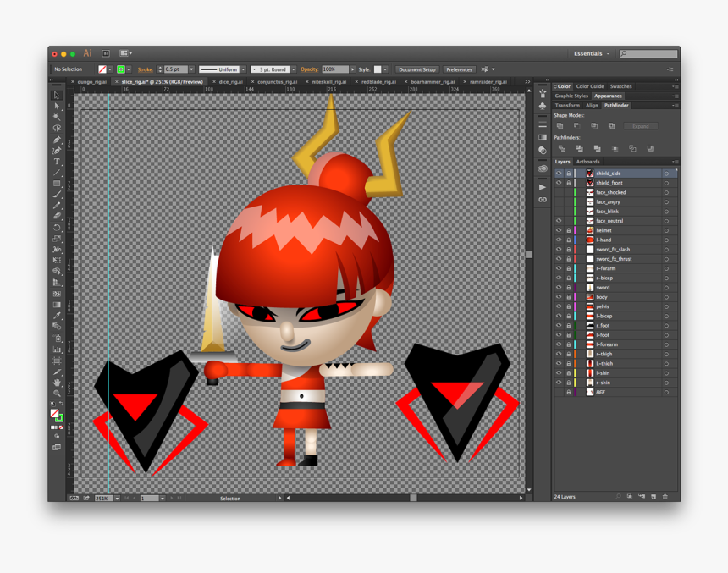Open the 3 pt. Round brush dropdown

294,69
